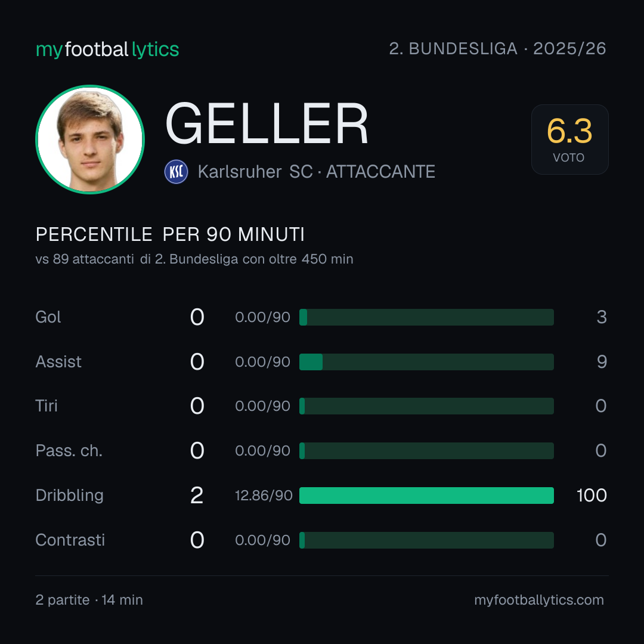Viewport: 644px width, 644px height.
Task: Click the PERCENTILE PER 90 MINUTI heading
Action: click(170, 234)
